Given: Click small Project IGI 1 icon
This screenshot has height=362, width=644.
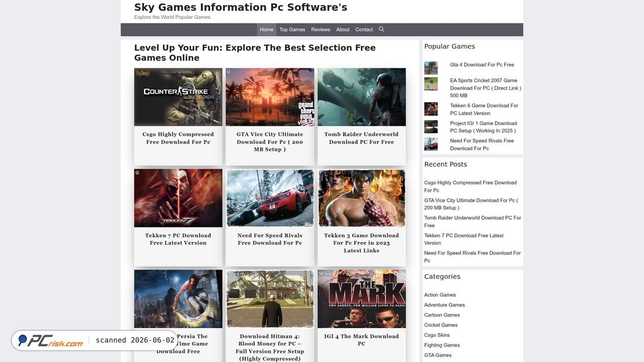Looking at the screenshot, I should [x=431, y=126].
